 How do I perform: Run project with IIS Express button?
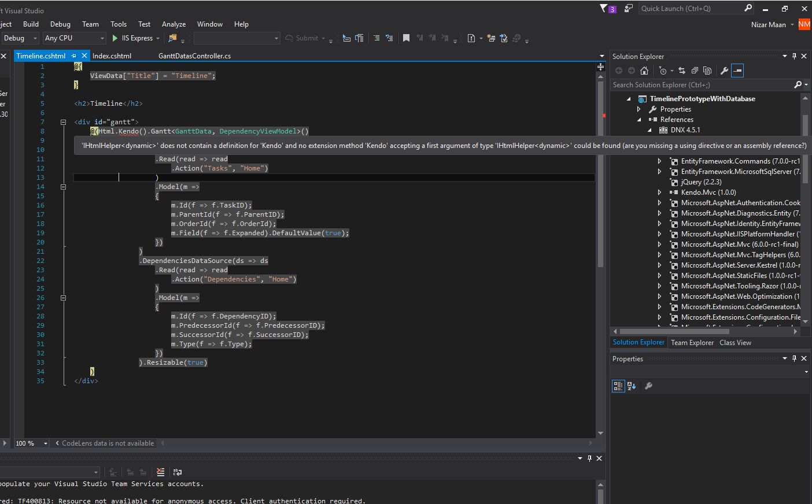pyautogui.click(x=132, y=38)
